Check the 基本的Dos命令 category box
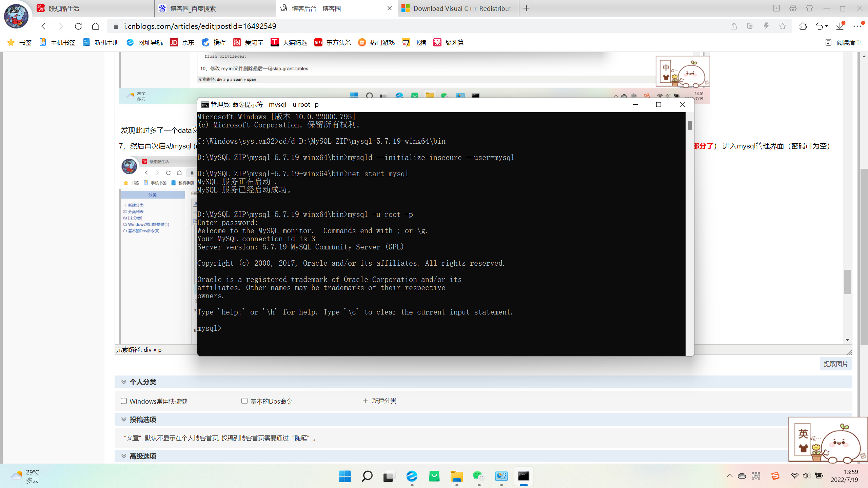Viewport: 868px width, 488px height. pos(244,401)
